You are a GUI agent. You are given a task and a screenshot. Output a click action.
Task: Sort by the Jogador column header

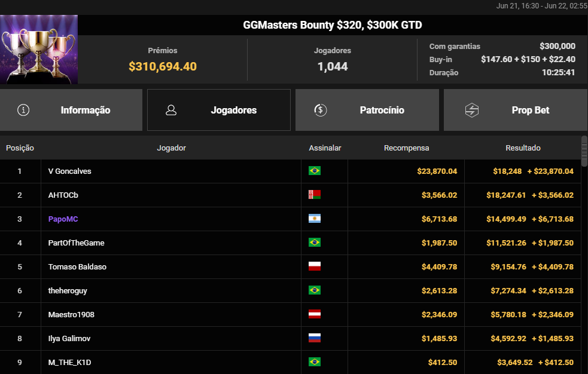(x=171, y=148)
